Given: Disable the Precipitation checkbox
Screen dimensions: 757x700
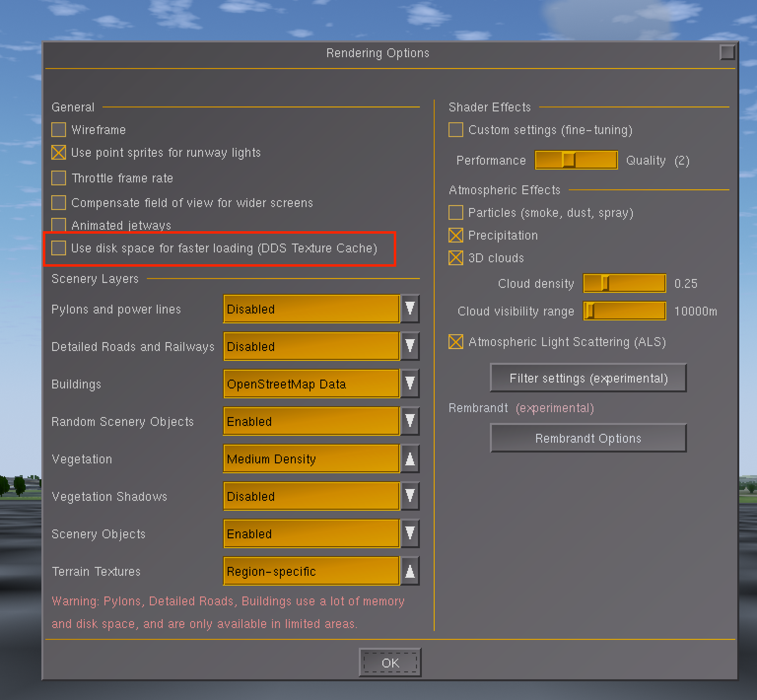Looking at the screenshot, I should [456, 235].
